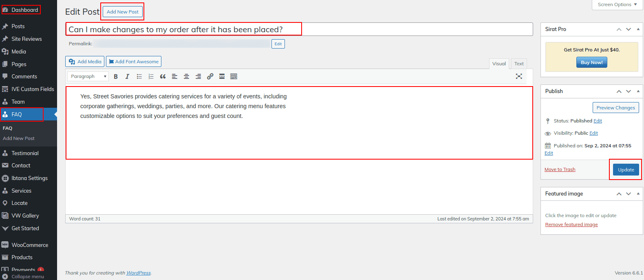Apply blockquote formatting
The height and width of the screenshot is (280, 644).
point(163,76)
